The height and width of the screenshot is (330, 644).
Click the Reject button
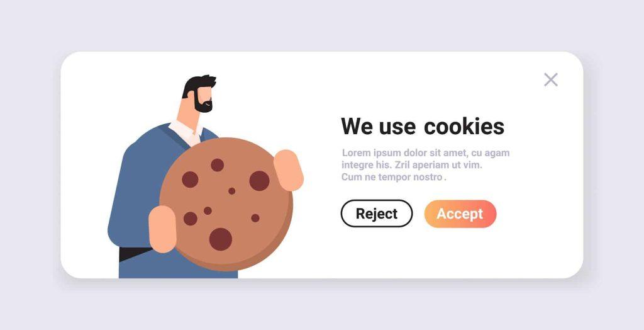[x=377, y=213]
